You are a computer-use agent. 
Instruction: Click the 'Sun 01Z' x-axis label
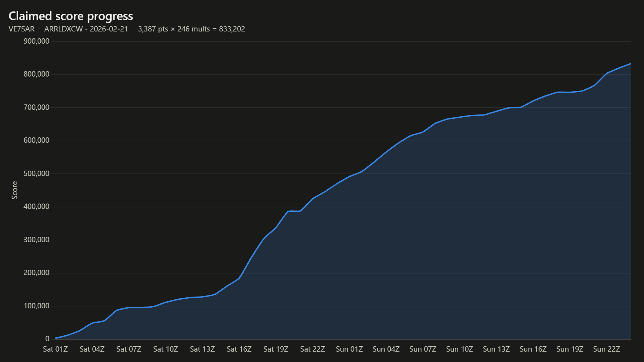pos(349,349)
